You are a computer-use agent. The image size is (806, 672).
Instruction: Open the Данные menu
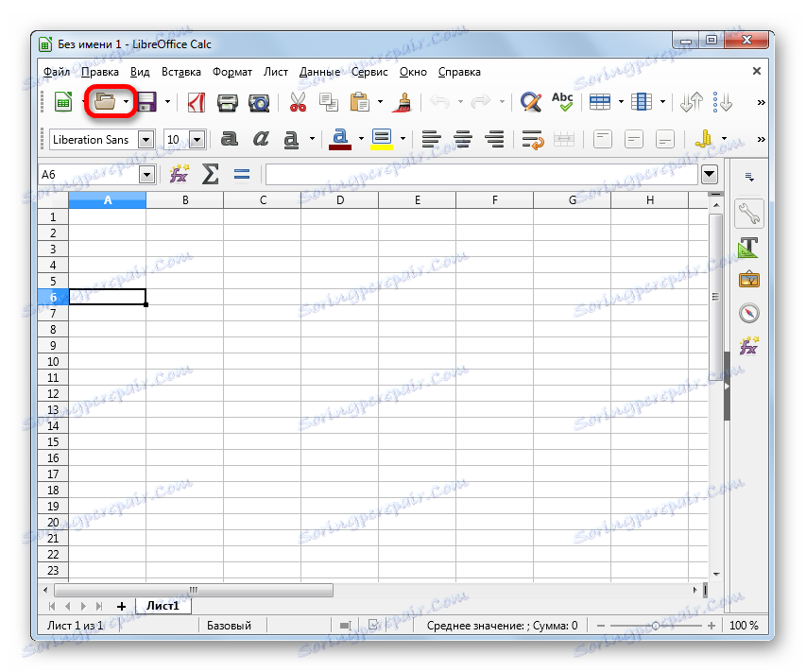click(x=319, y=72)
